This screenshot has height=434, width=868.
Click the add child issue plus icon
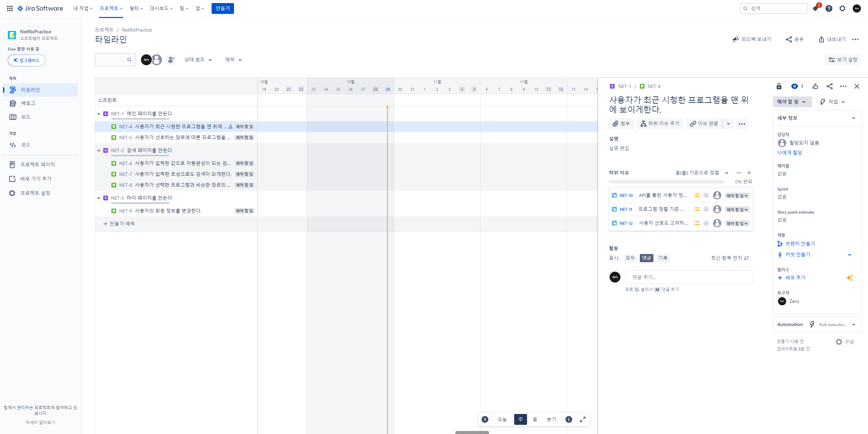(x=749, y=173)
